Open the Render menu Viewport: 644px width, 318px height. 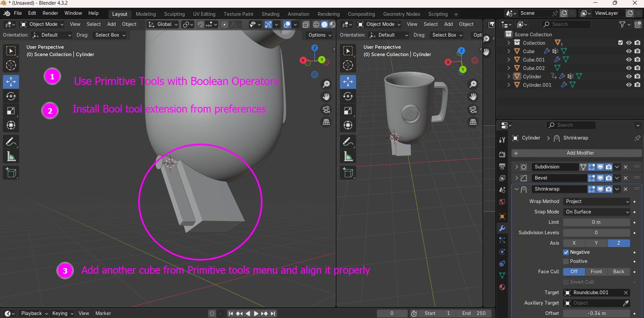[50, 13]
